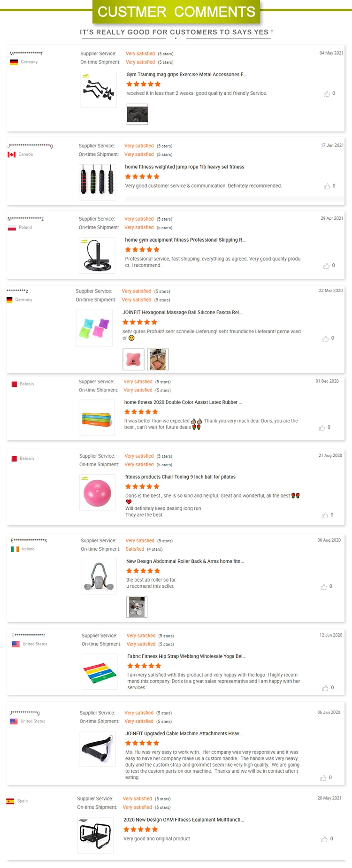Open Gym Training mag grips product link
The width and height of the screenshot is (352, 868).
coord(186,75)
